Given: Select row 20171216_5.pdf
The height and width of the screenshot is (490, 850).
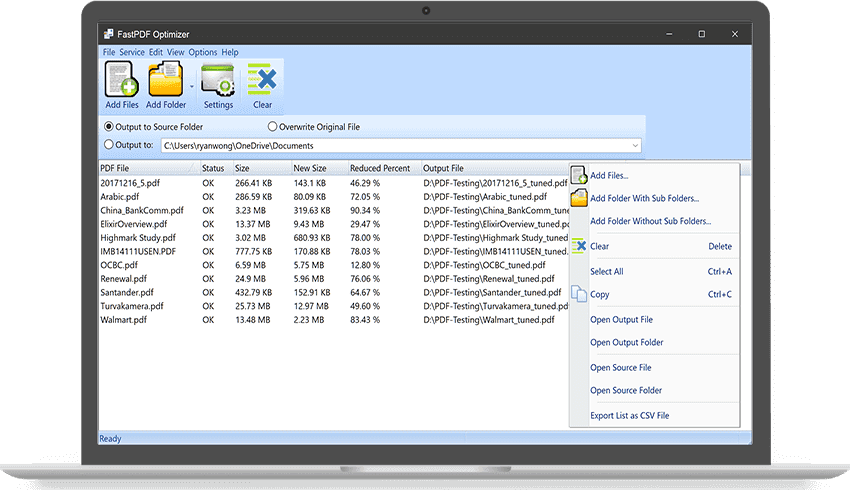Looking at the screenshot, I should click(334, 183).
